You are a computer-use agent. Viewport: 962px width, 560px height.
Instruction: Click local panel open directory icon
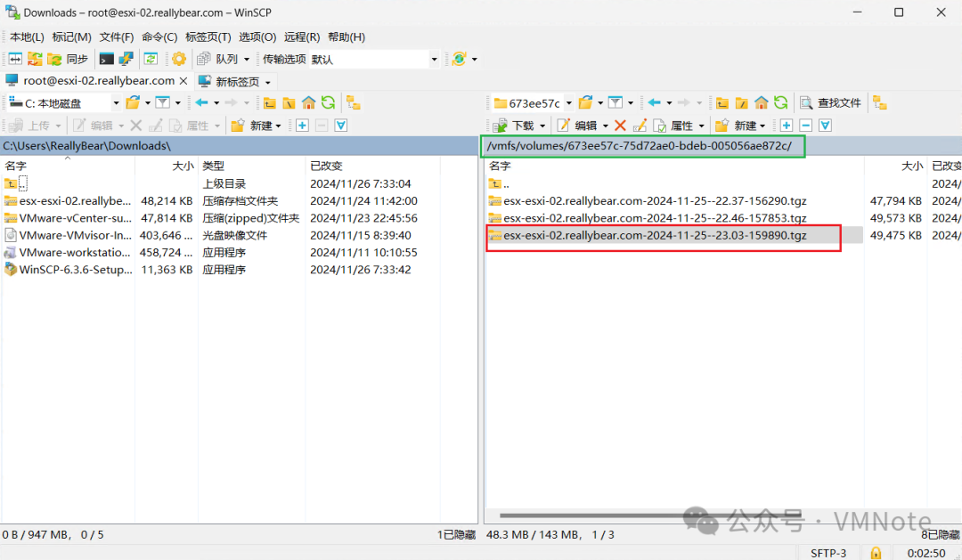point(133,102)
